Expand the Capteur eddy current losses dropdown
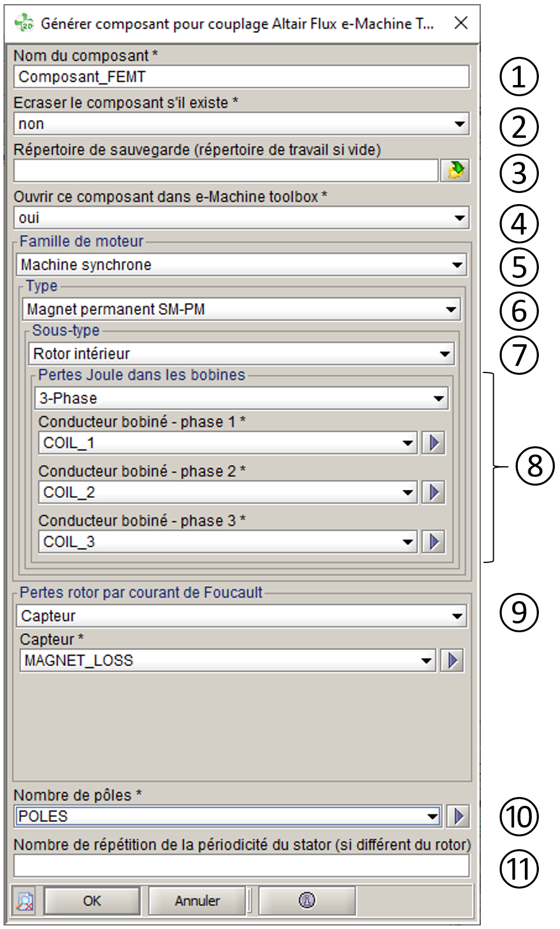 pos(457,616)
